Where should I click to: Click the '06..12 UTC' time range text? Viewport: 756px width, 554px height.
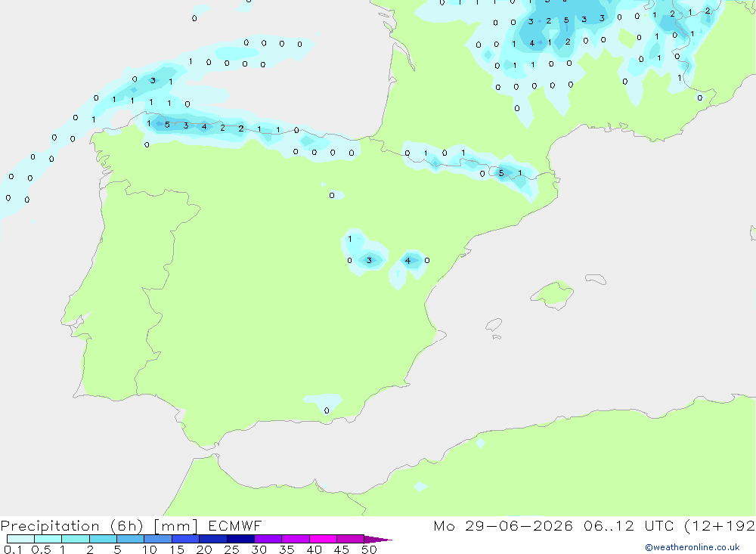coord(628,525)
